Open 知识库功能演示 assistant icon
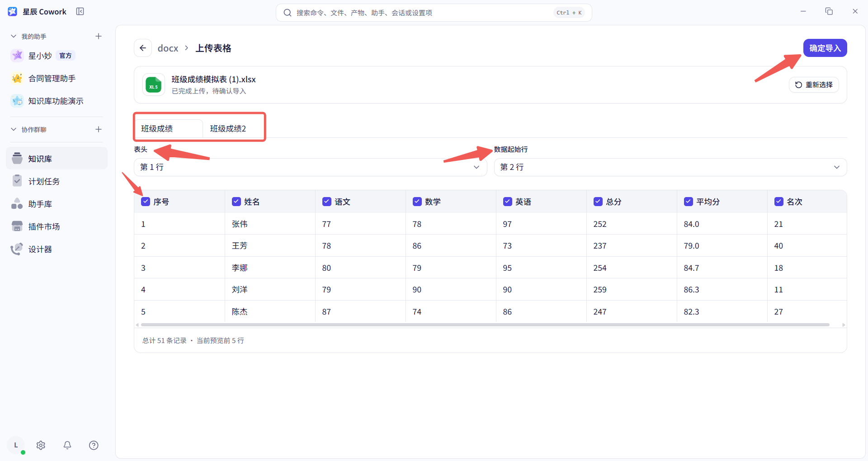 point(17,101)
